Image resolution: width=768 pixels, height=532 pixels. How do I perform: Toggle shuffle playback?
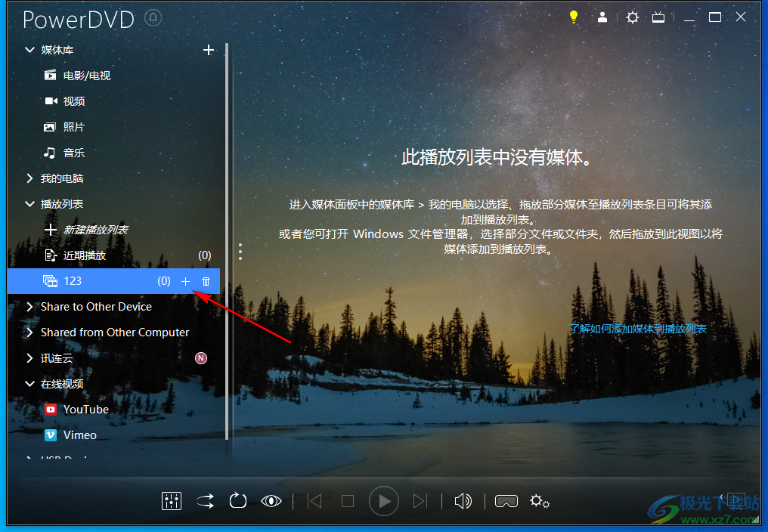pos(205,501)
